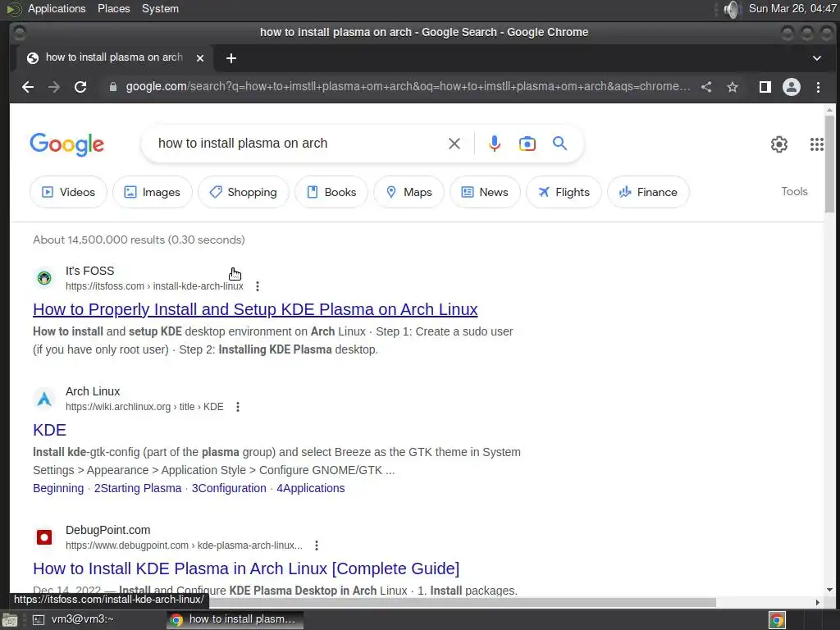840x630 pixels.
Task: Jump to 'Beginning' sitelink
Action: click(58, 488)
